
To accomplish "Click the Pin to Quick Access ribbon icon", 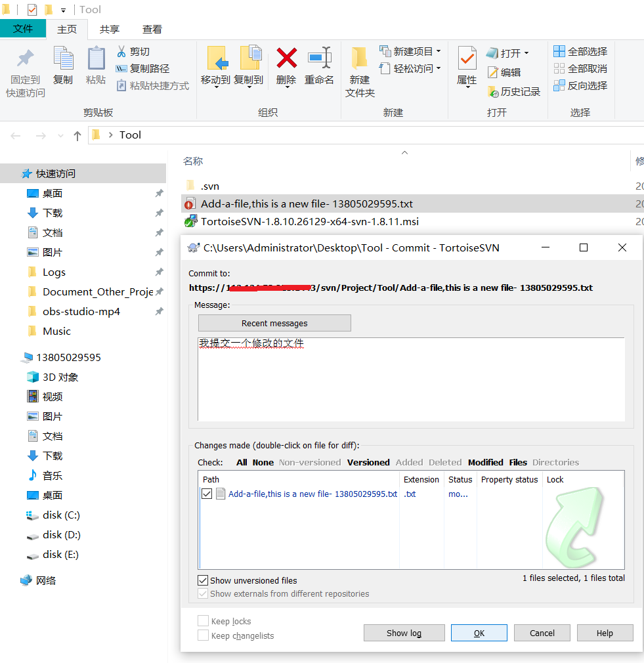I will (x=25, y=58).
